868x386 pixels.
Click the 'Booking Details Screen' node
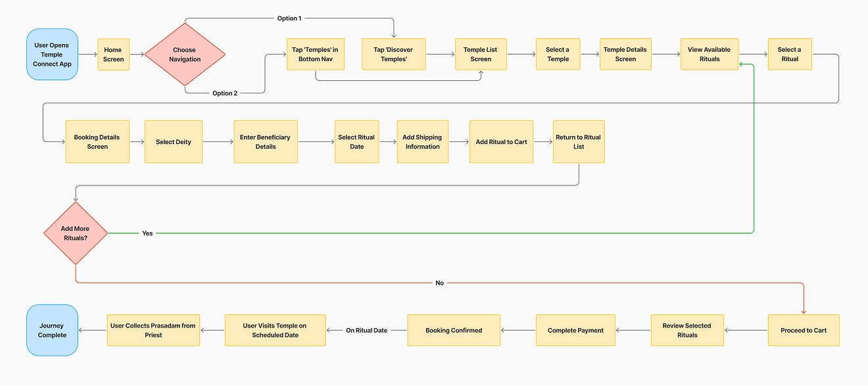tap(97, 141)
